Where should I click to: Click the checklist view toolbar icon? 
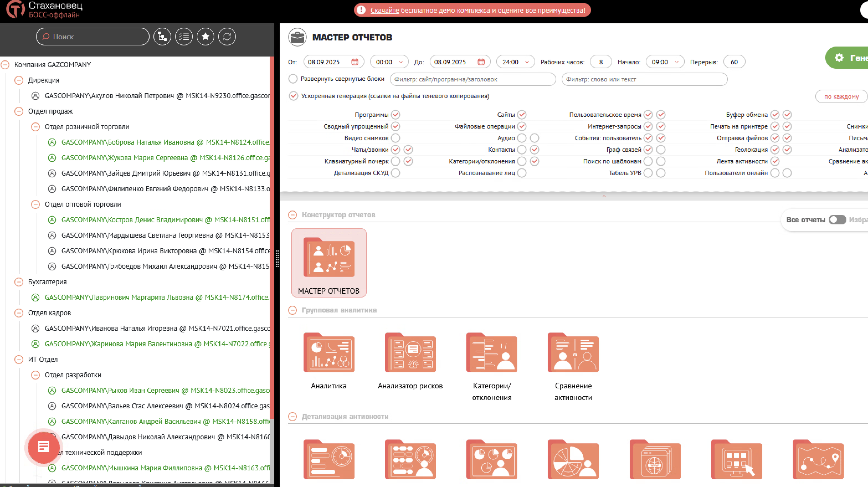[184, 37]
